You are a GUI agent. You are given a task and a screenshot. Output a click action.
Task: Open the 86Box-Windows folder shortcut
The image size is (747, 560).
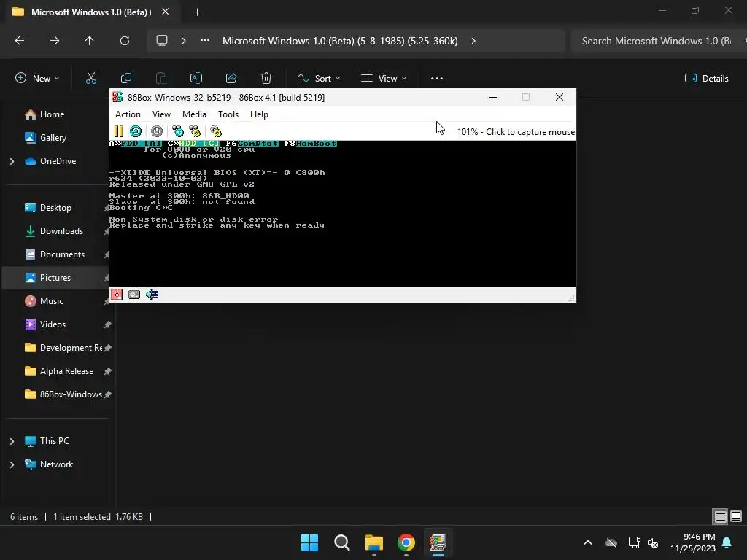point(71,394)
